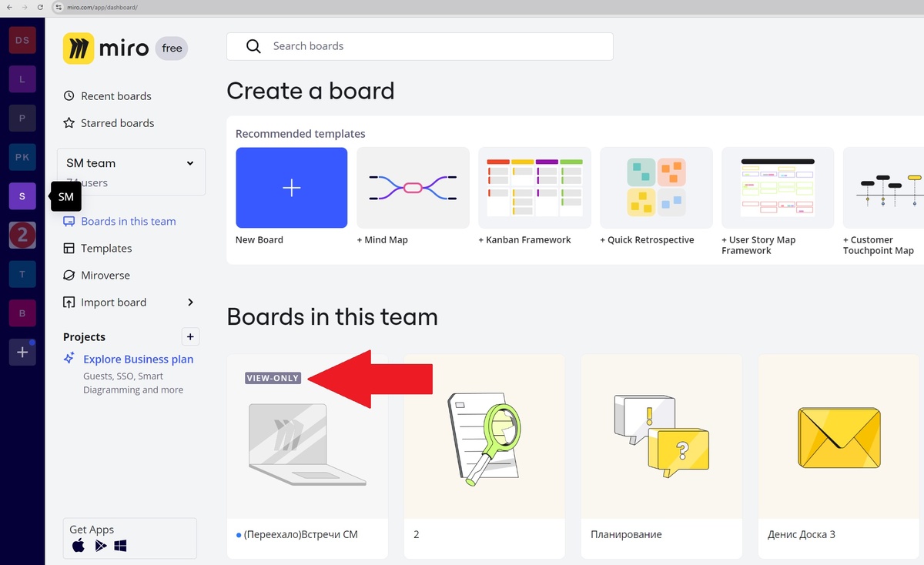Open the DS team icon in sidebar

click(22, 40)
